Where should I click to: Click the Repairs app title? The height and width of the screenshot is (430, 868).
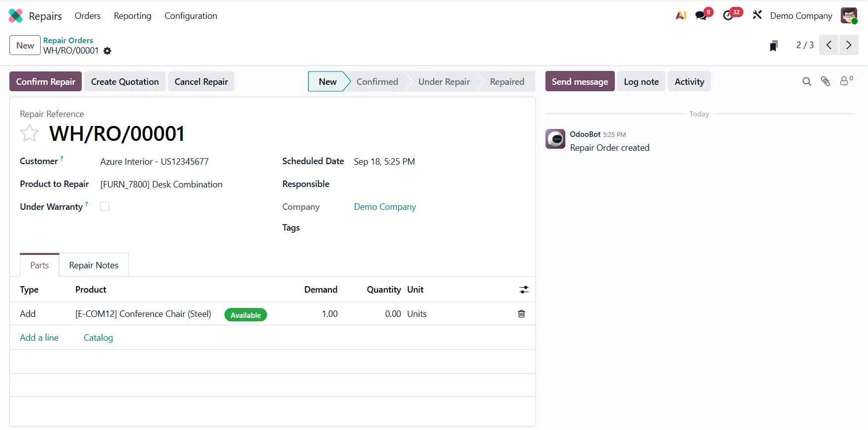pyautogui.click(x=46, y=16)
